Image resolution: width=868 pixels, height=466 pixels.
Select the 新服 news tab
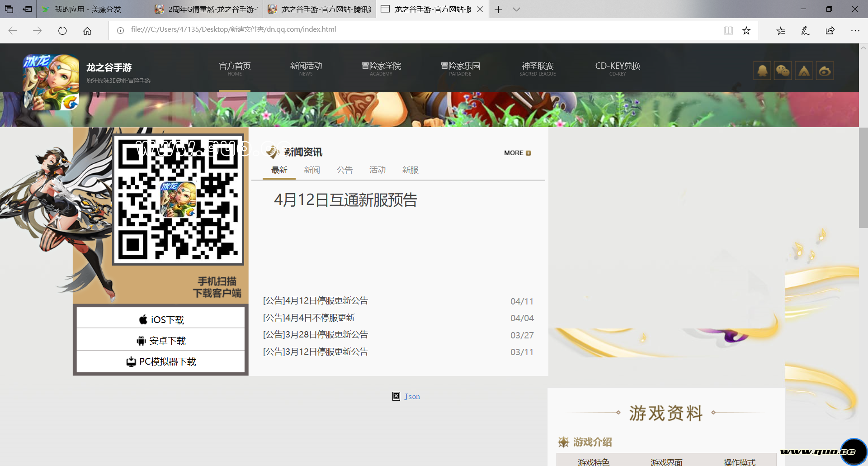(x=410, y=170)
